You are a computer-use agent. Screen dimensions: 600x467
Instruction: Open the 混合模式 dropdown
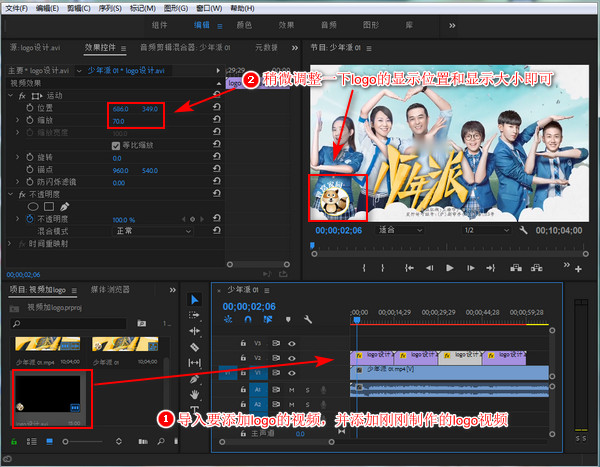(153, 231)
